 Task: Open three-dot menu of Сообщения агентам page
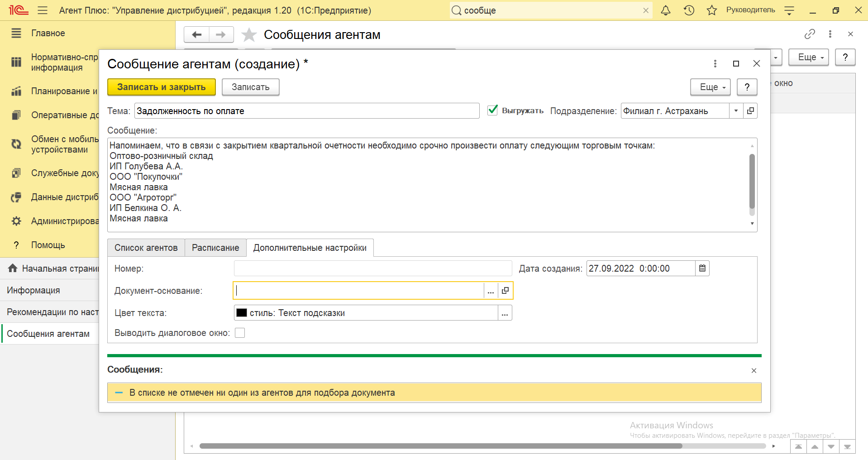tap(830, 34)
